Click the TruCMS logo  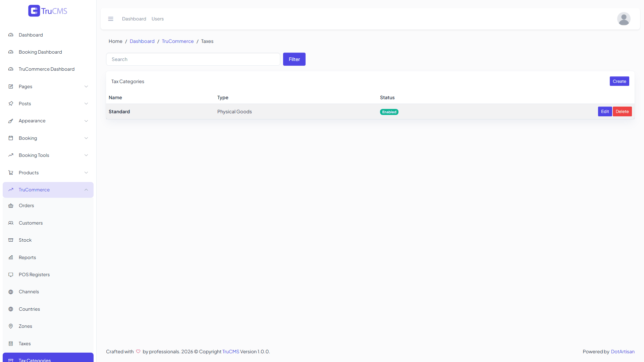pos(48,11)
